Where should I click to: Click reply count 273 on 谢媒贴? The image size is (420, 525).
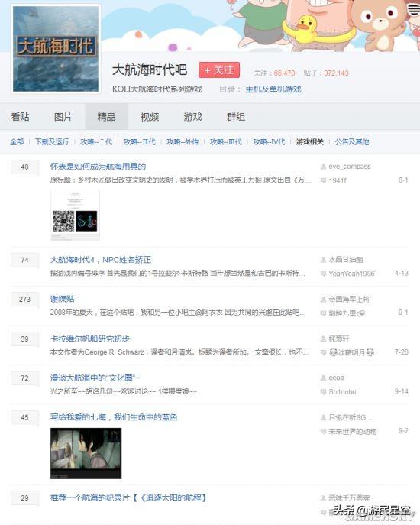[24, 300]
